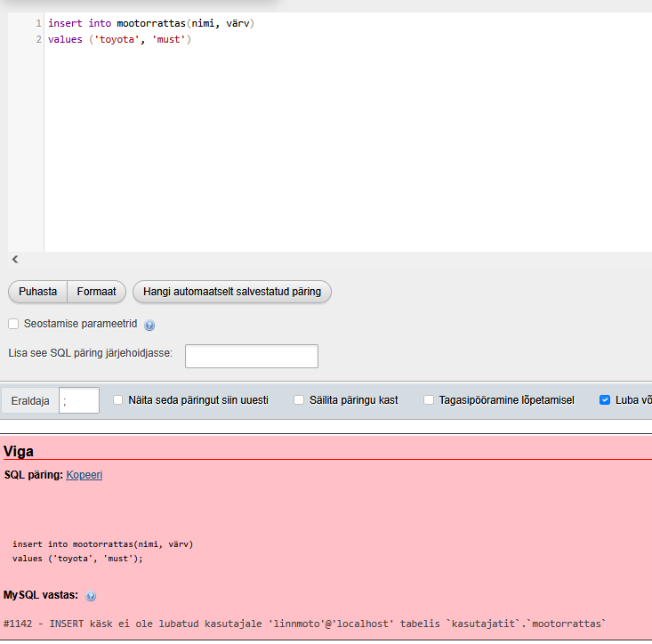Uncheck the Luba checkbox at right edge
Viewport: 652px width, 644px height.
605,400
